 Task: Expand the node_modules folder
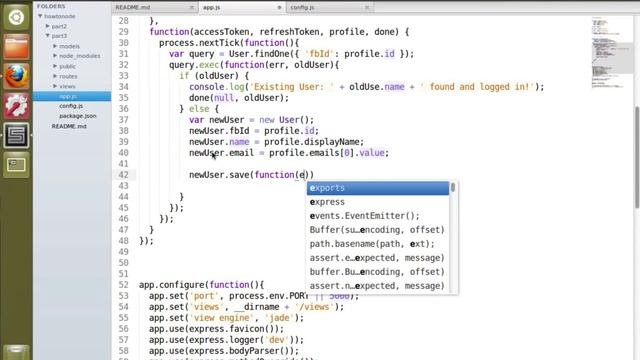pos(55,56)
